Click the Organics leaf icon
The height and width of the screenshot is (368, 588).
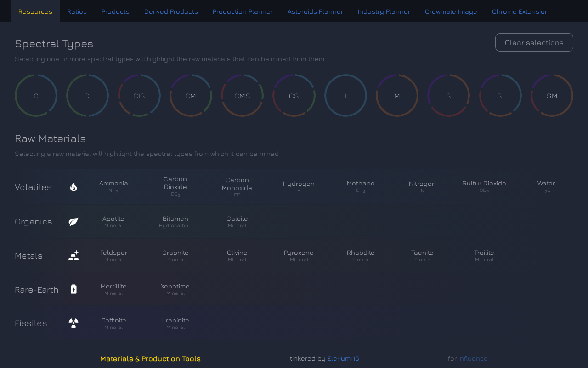pos(73,222)
